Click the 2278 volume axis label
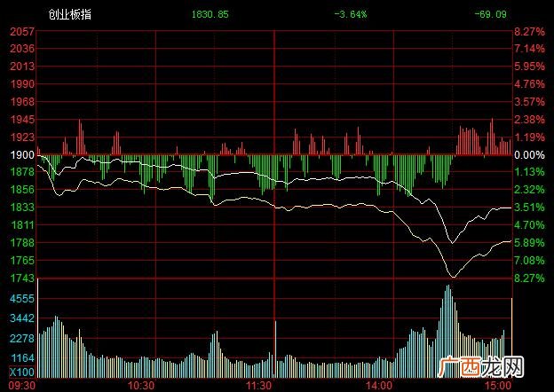 coord(22,339)
